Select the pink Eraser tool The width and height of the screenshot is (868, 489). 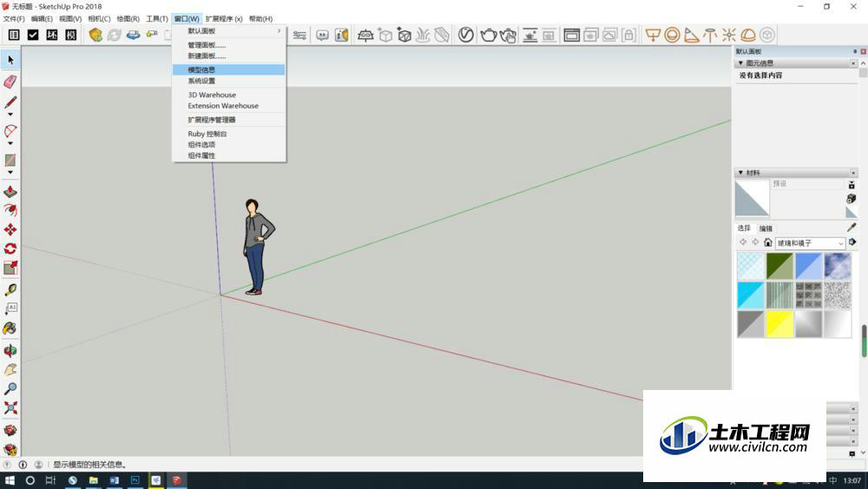tap(10, 82)
